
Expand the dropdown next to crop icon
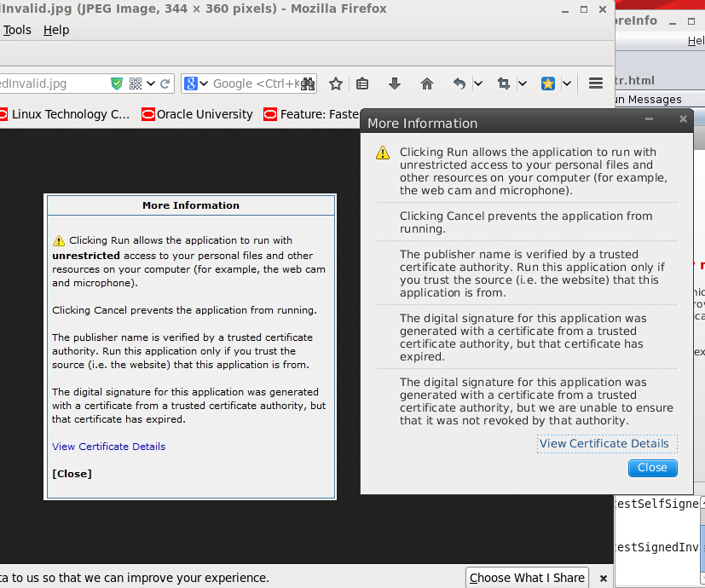click(522, 84)
